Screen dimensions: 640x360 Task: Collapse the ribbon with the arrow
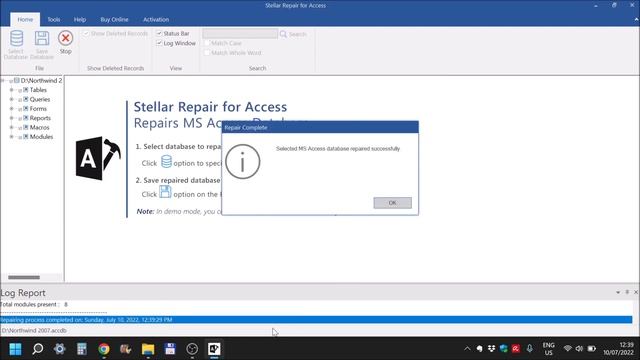[636, 19]
